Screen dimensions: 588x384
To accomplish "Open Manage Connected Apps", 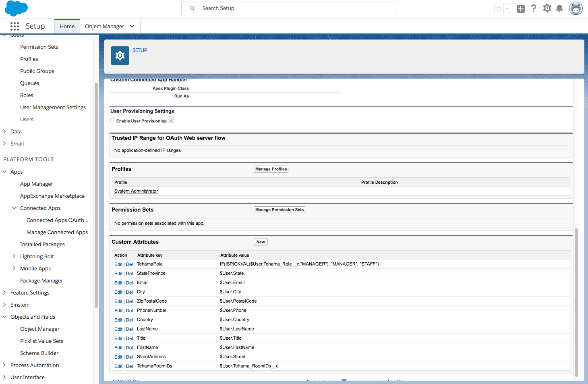I will click(x=57, y=232).
